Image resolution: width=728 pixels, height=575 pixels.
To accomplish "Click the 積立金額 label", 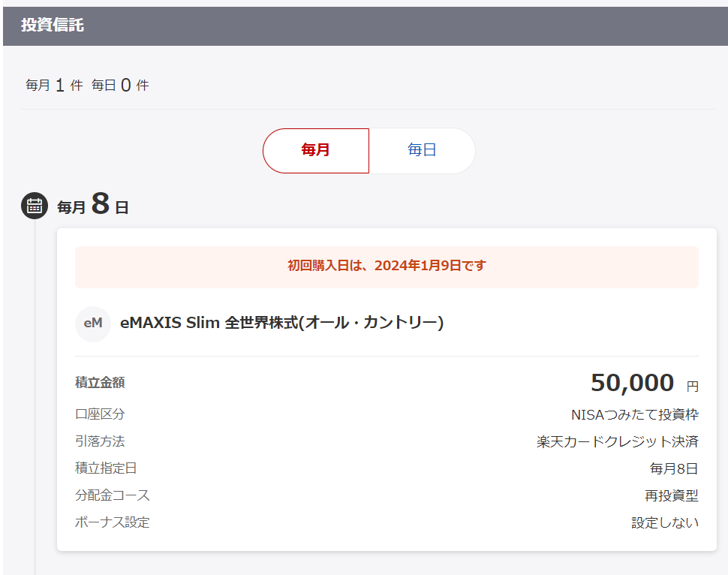I will click(x=100, y=382).
